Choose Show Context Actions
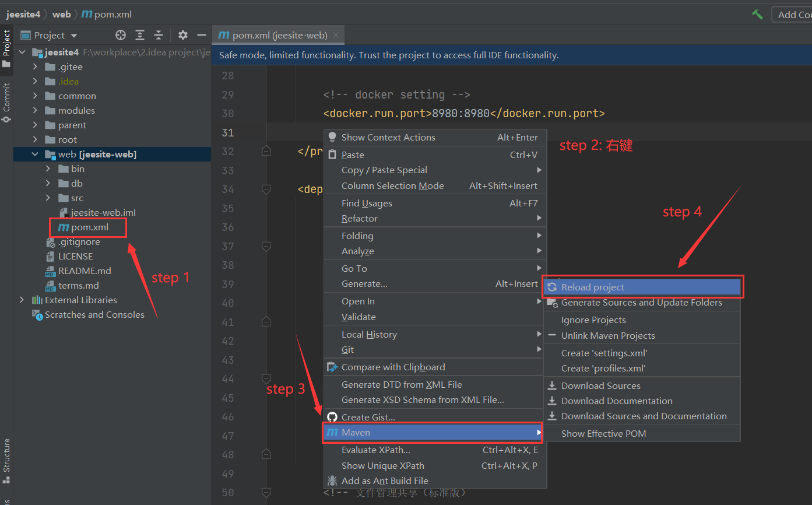The width and height of the screenshot is (812, 505). (x=435, y=137)
